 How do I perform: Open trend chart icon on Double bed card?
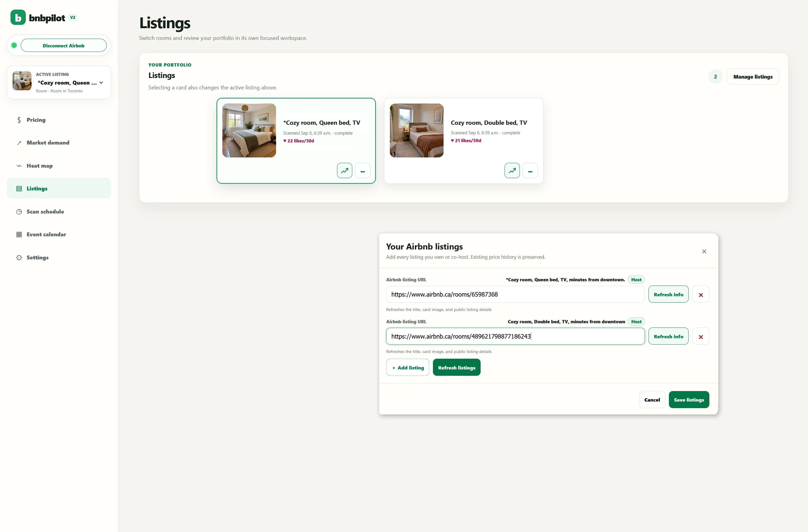[x=512, y=170]
